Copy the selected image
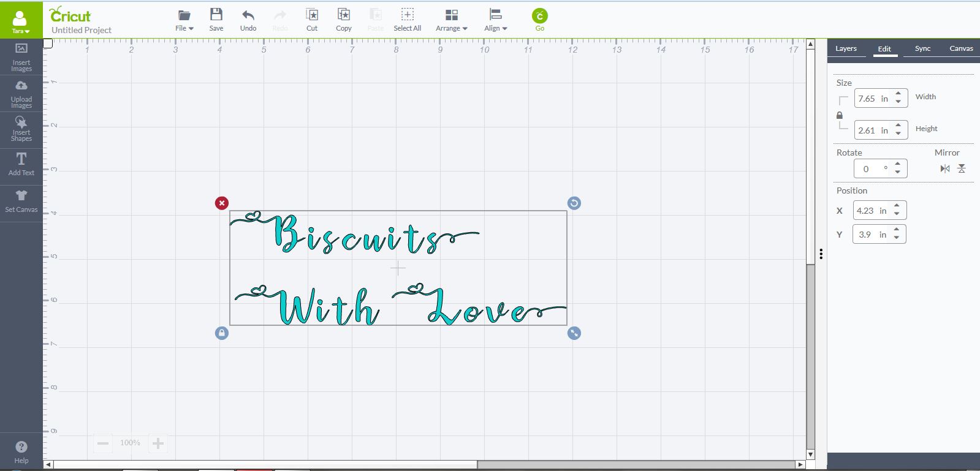The width and height of the screenshot is (980, 471). (x=344, y=20)
